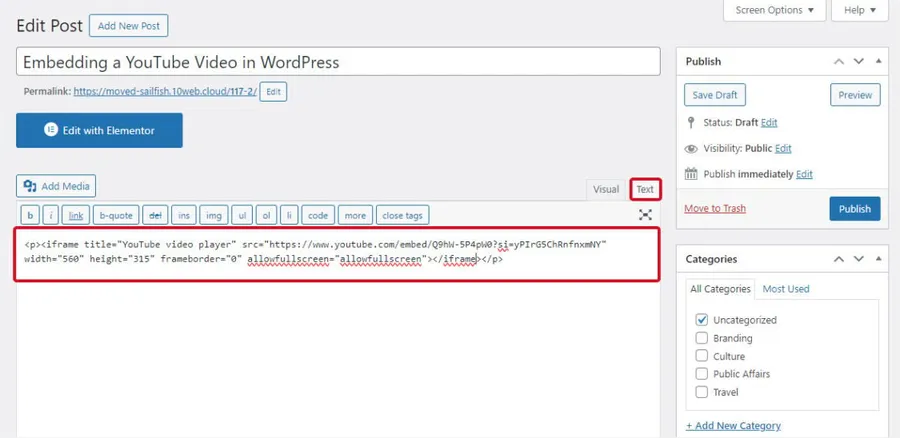Check the Branding category
Screen dimensions: 900x438
pyautogui.click(x=701, y=338)
